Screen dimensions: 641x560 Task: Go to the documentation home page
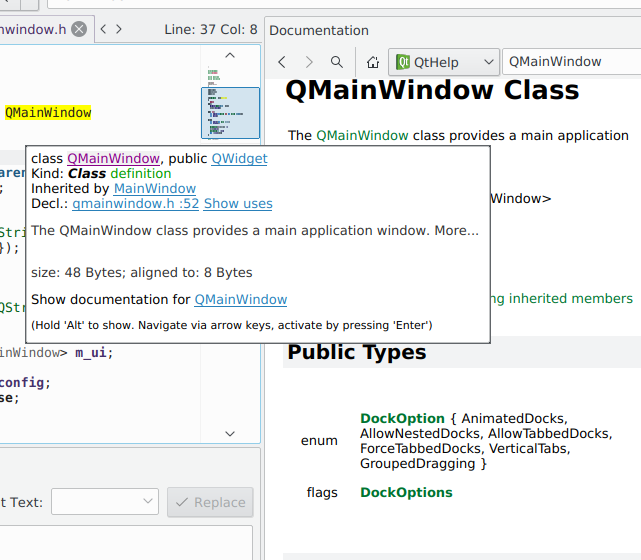tap(372, 62)
